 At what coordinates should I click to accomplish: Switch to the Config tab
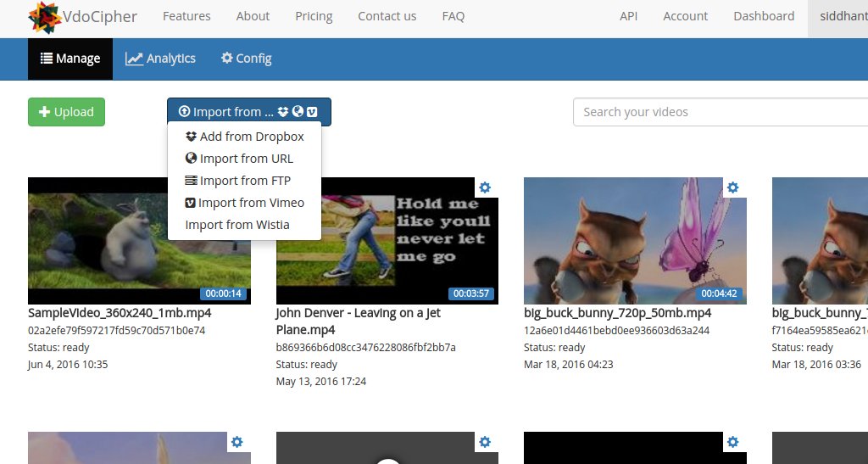pyautogui.click(x=246, y=59)
